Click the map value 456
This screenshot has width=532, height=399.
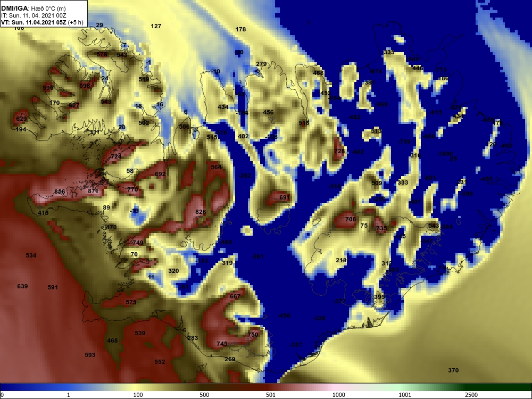[268, 112]
